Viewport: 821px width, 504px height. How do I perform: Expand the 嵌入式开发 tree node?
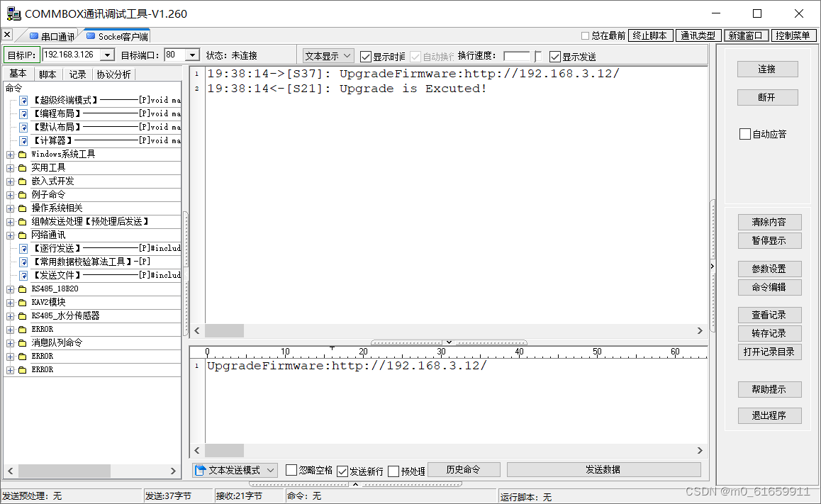10,180
